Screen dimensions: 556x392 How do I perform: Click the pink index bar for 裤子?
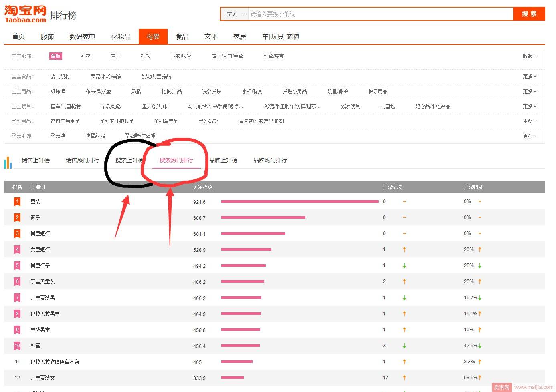pos(263,217)
